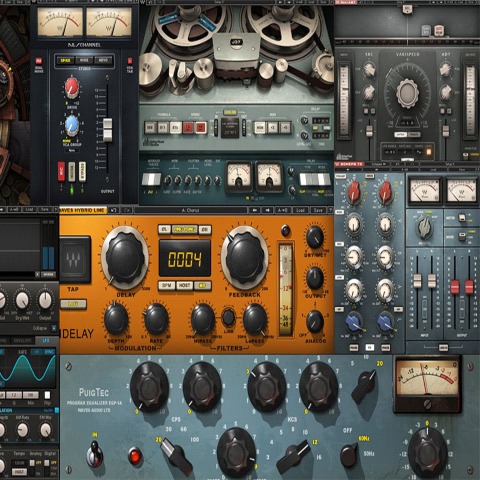480x480 pixels.
Task: Click the SRC level fader on Reel ADT
Action: [x=369, y=131]
